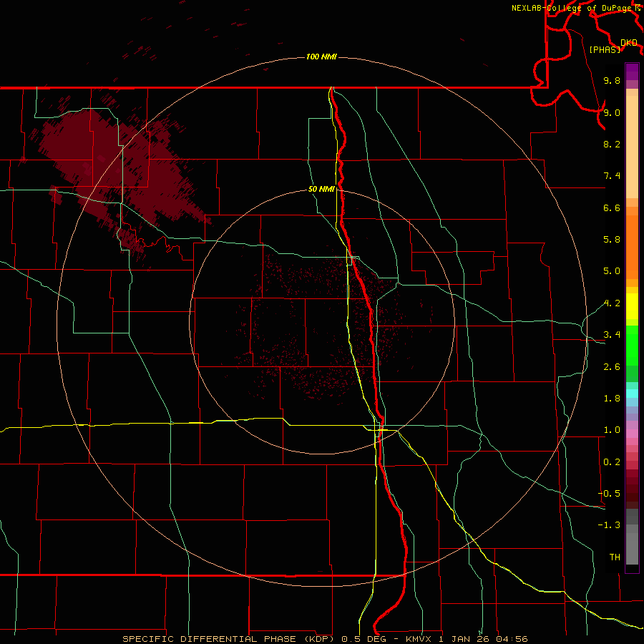The image size is (644, 644).
Task: Click the 3.4 value on the scale
Action: [x=612, y=335]
